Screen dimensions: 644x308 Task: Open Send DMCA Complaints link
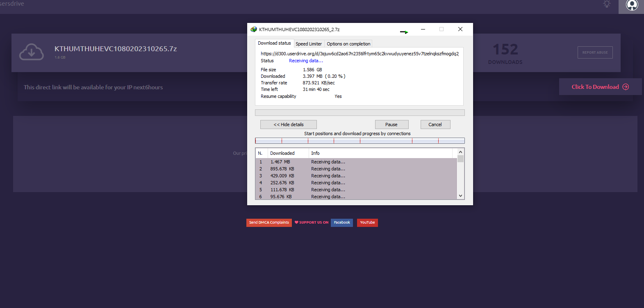click(x=269, y=222)
